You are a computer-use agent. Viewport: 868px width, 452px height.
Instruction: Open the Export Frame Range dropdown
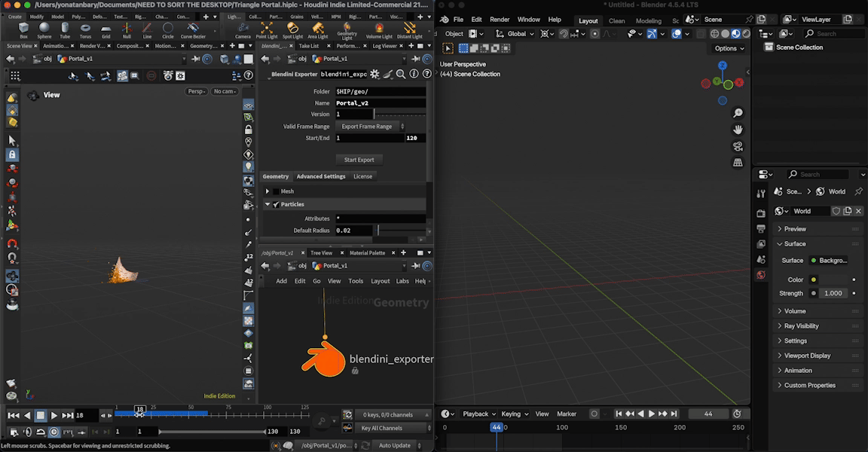(x=370, y=126)
